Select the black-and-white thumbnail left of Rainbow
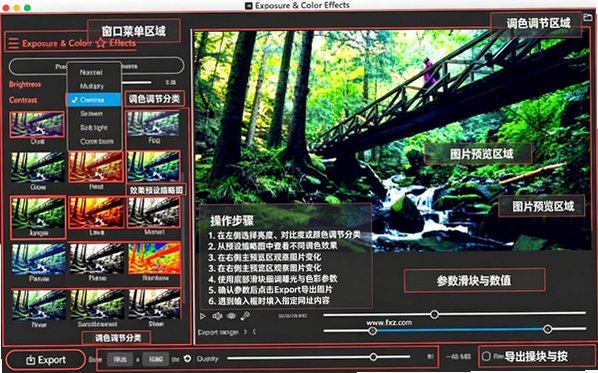The height and width of the screenshot is (373, 598). (x=97, y=259)
